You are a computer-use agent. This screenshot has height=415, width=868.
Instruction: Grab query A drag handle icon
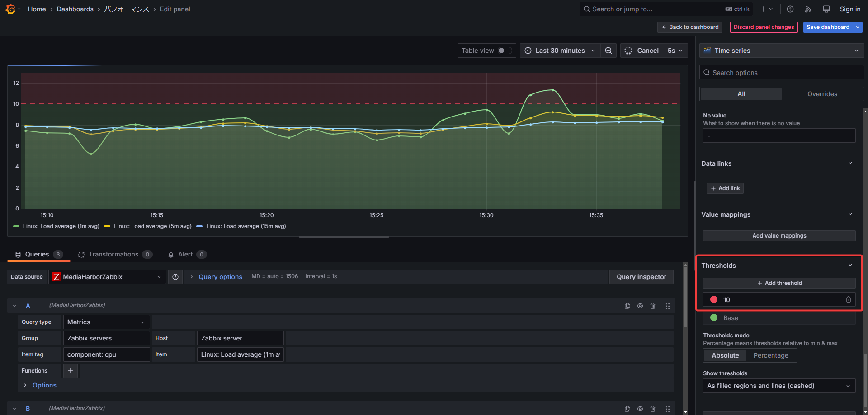(x=668, y=306)
